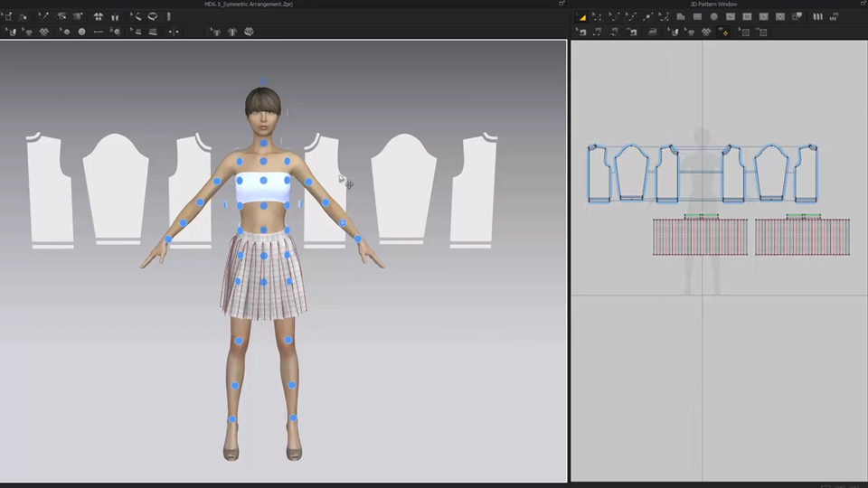The height and width of the screenshot is (488, 868).
Task: Select Add Point/Split Line tool in 2D toolbar
Action: (x=647, y=17)
